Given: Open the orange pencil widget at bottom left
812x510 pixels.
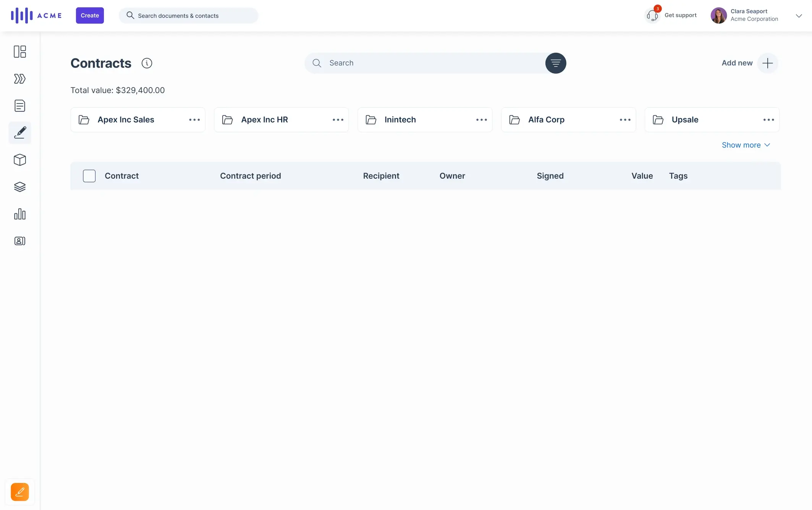Looking at the screenshot, I should point(20,492).
